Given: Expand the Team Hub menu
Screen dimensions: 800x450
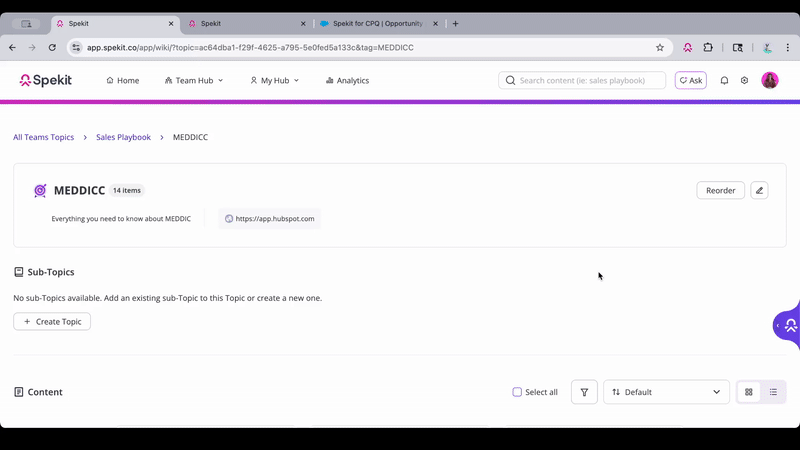Looking at the screenshot, I should tap(194, 81).
